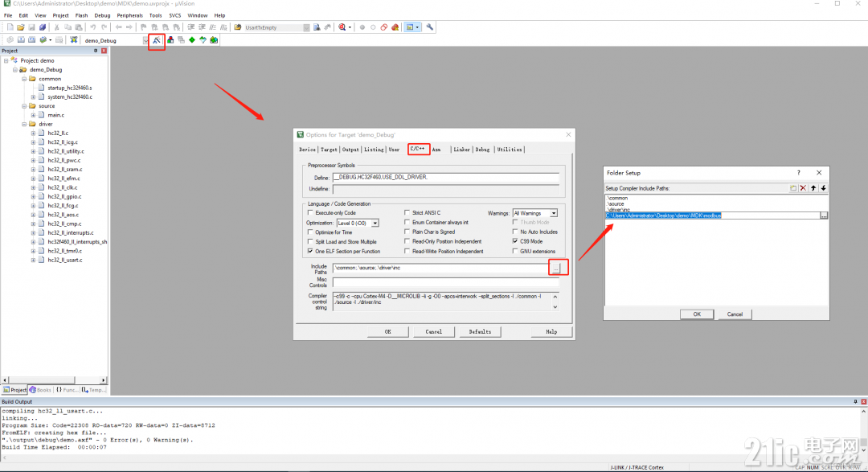This screenshot has width=868, height=472.
Task: Click OK in Folder Setup dialog
Action: (x=696, y=314)
